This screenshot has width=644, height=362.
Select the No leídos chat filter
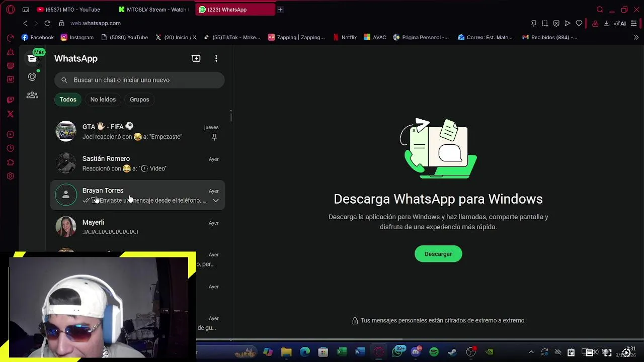click(103, 100)
